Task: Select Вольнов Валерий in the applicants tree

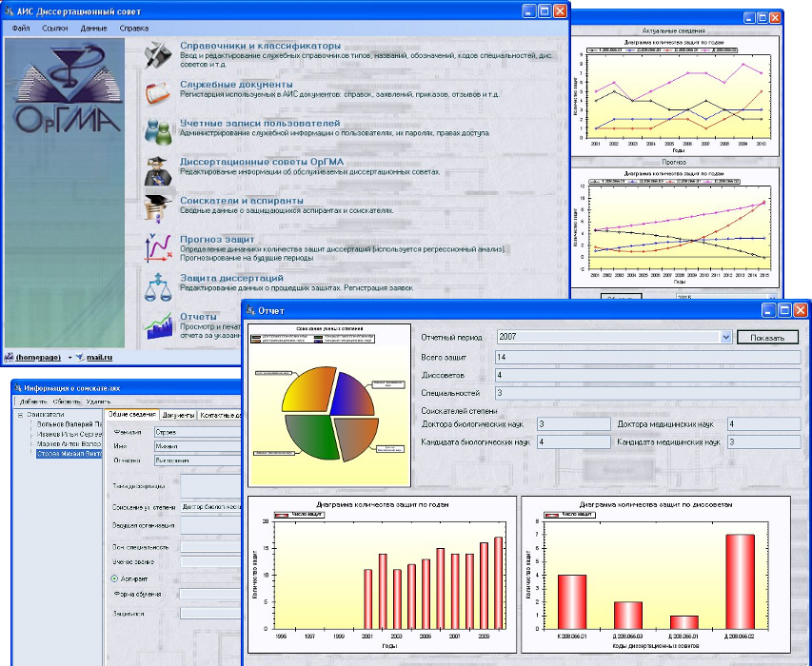Action: click(x=69, y=424)
